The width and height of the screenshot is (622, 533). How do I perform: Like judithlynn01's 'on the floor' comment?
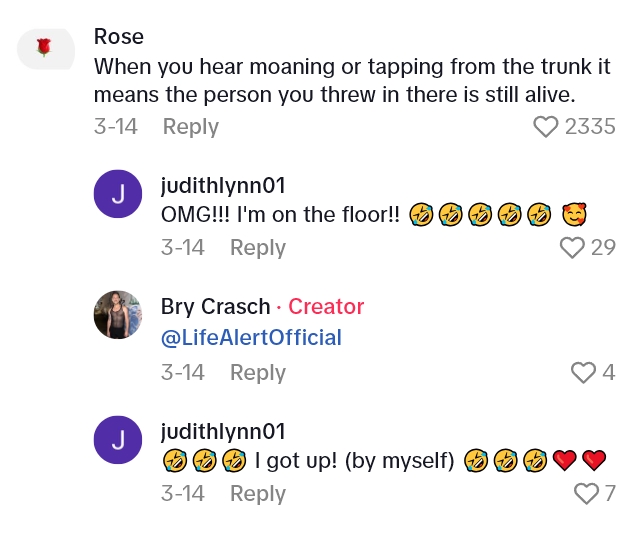572,248
